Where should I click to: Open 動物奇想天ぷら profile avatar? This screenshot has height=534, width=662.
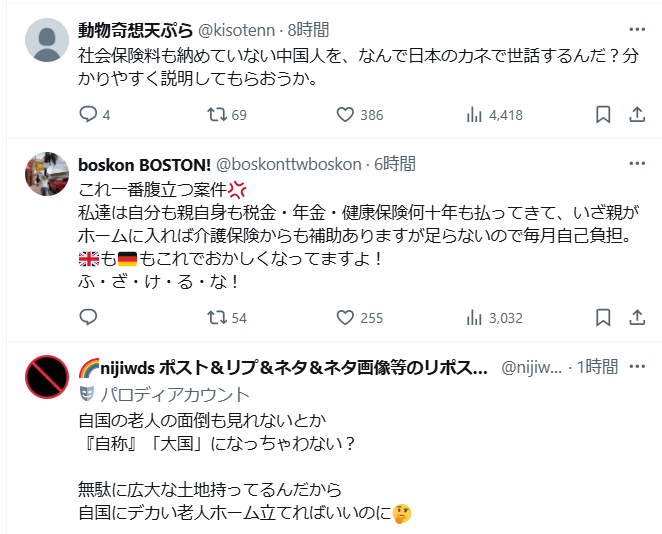45,41
